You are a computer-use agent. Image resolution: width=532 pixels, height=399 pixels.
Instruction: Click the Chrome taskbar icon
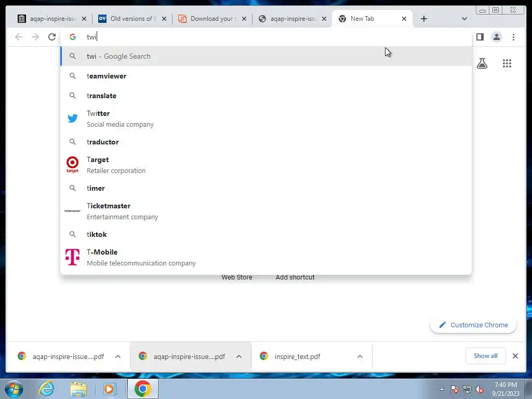(143, 389)
